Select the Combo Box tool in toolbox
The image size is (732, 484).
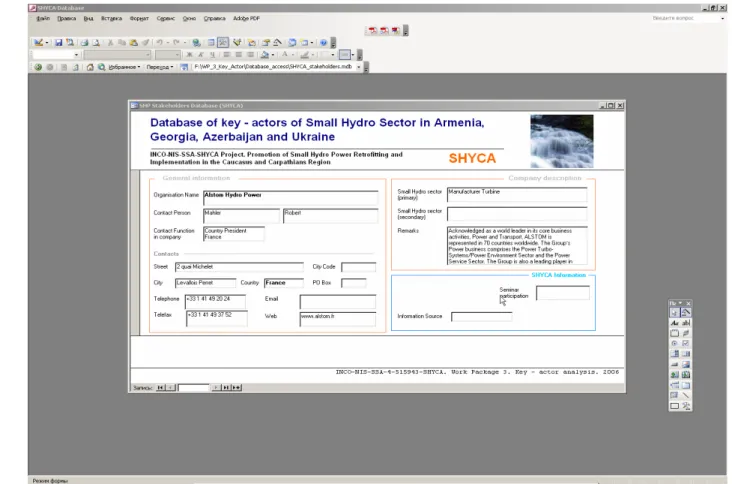675,354
